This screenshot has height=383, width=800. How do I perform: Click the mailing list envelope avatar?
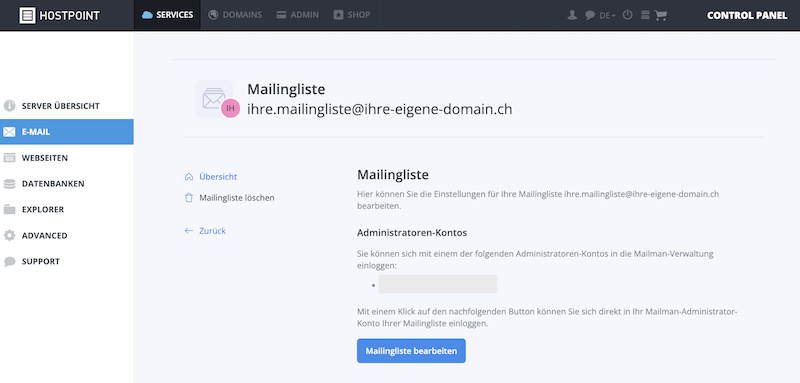(x=214, y=99)
